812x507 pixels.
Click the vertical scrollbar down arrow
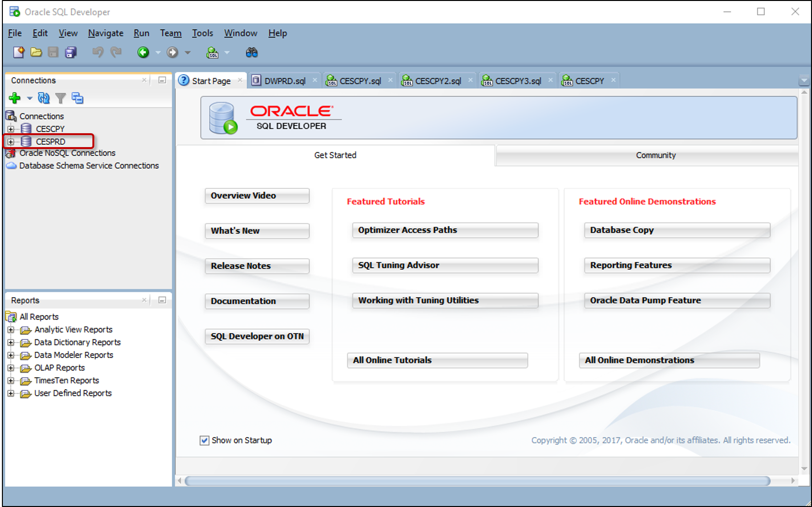(x=804, y=469)
